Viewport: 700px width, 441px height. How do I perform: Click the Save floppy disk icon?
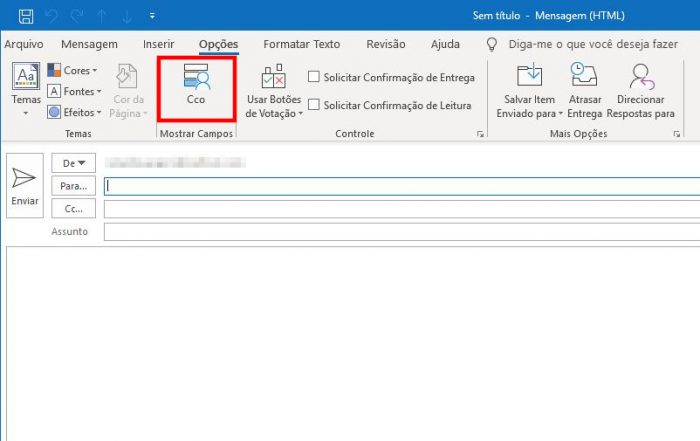click(26, 16)
